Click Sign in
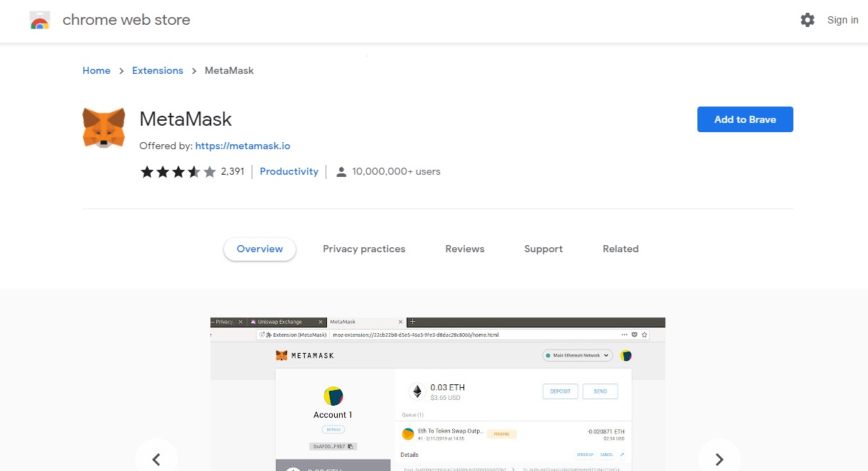This screenshot has width=868, height=471. coord(842,20)
